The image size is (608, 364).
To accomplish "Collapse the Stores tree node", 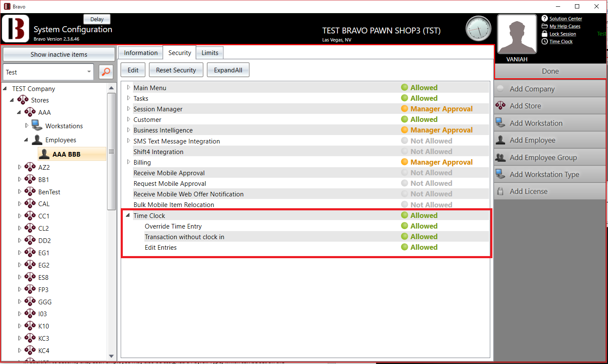I will pyautogui.click(x=12, y=100).
